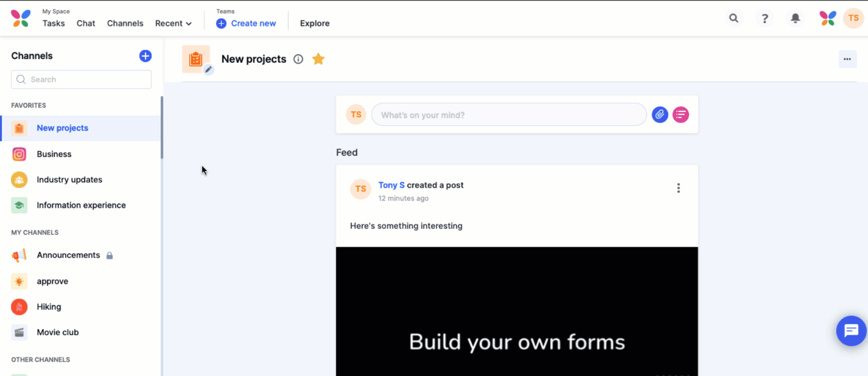Image resolution: width=868 pixels, height=376 pixels.
Task: Click the search magnifier icon in header
Action: tap(734, 18)
